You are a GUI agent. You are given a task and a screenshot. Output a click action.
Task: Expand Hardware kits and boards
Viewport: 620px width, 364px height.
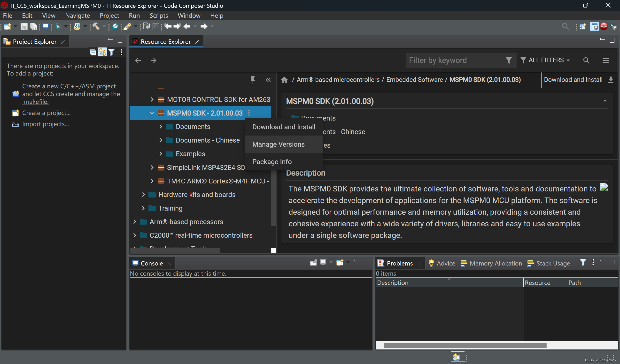[143, 194]
